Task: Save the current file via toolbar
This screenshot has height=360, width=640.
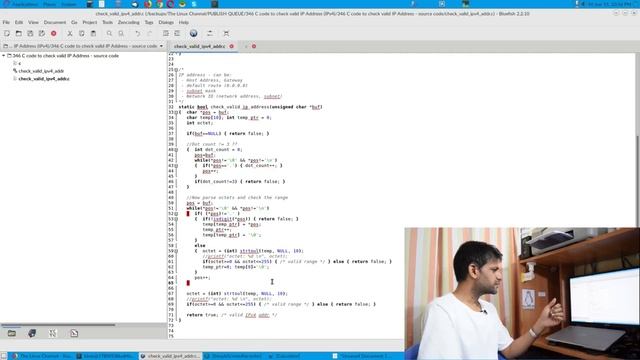Action: pyautogui.click(x=30, y=33)
